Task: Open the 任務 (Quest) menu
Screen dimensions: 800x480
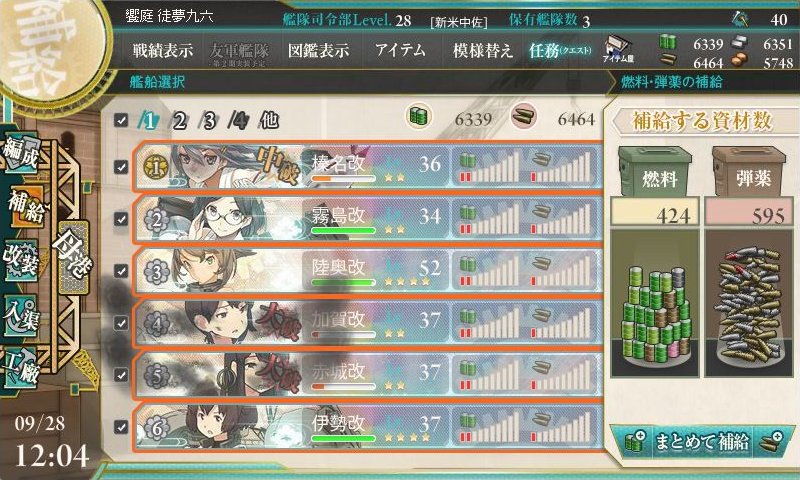Action: click(x=560, y=50)
